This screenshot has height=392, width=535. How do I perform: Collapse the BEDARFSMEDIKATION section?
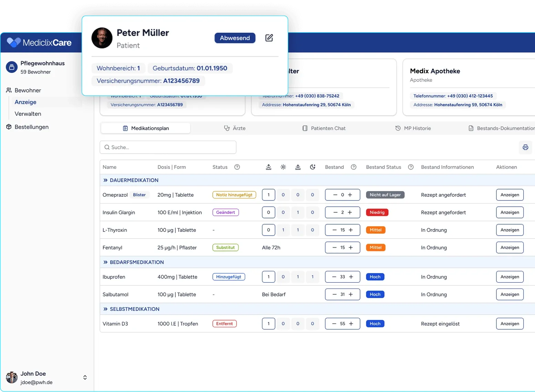click(x=105, y=262)
